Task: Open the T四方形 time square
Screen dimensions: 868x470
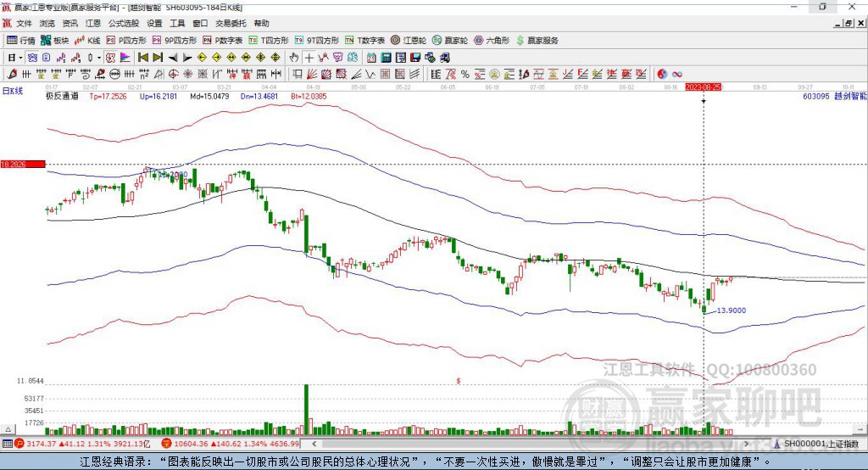Action: point(269,41)
